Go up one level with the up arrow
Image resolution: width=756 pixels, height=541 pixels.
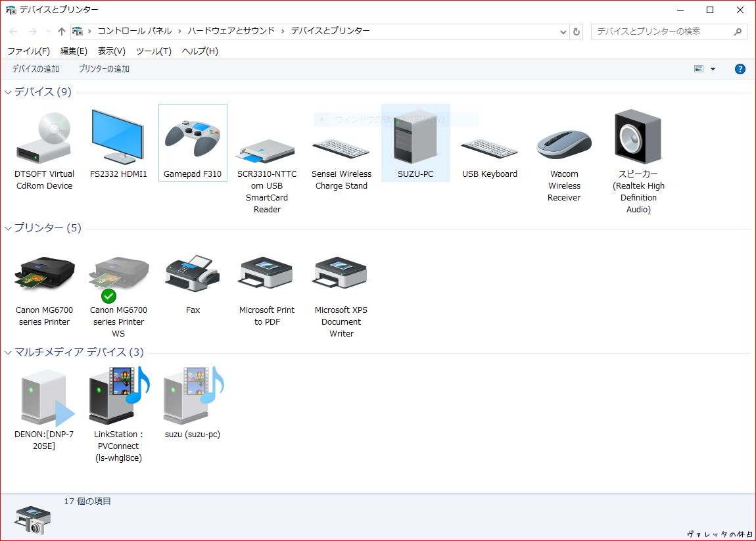tap(61, 32)
